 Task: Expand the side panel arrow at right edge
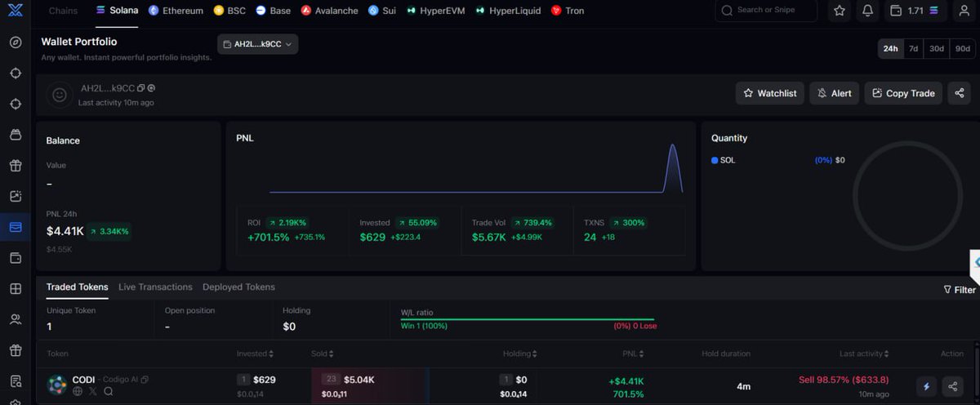coord(975,263)
